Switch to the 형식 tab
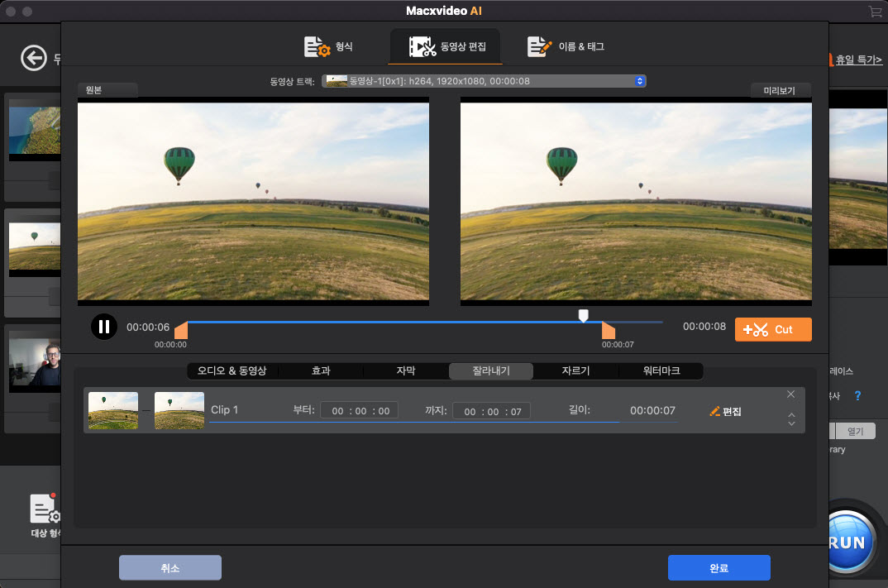The image size is (888, 588). click(x=329, y=46)
